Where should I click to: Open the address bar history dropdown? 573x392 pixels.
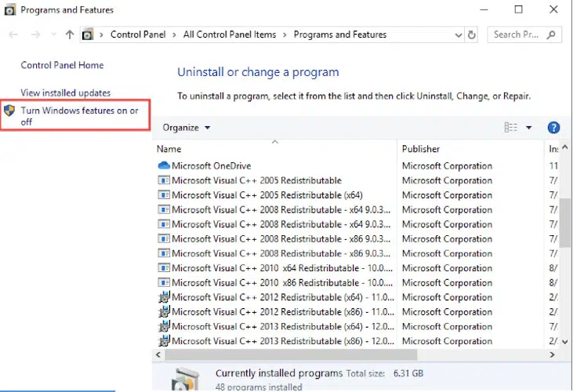458,34
